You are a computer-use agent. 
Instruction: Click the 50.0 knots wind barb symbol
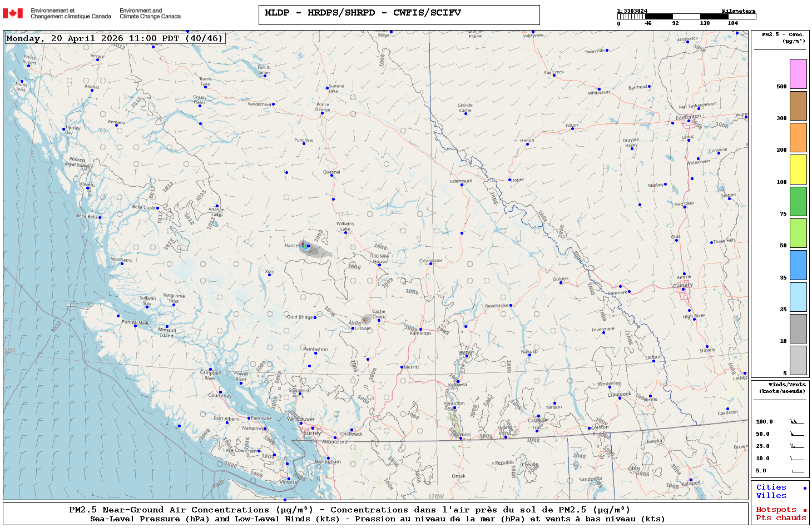(796, 434)
